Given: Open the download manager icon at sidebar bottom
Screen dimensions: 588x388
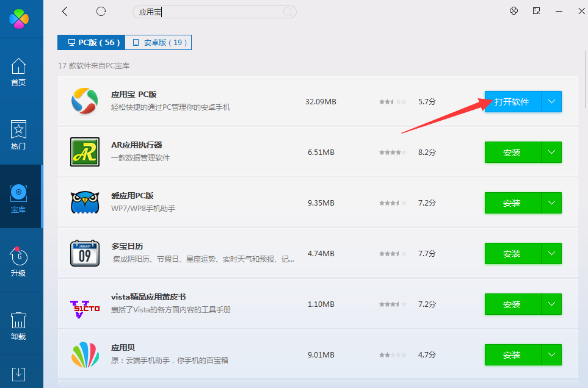Looking at the screenshot, I should (19, 373).
